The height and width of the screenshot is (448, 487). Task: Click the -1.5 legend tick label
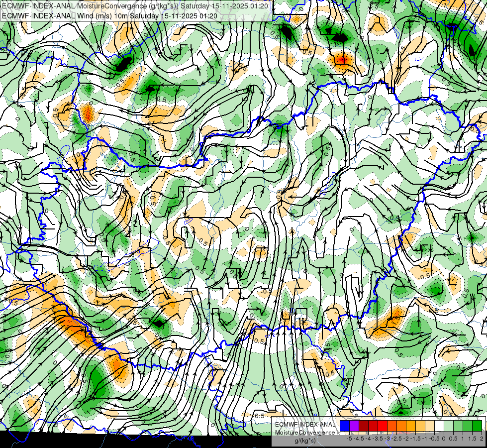415,439
